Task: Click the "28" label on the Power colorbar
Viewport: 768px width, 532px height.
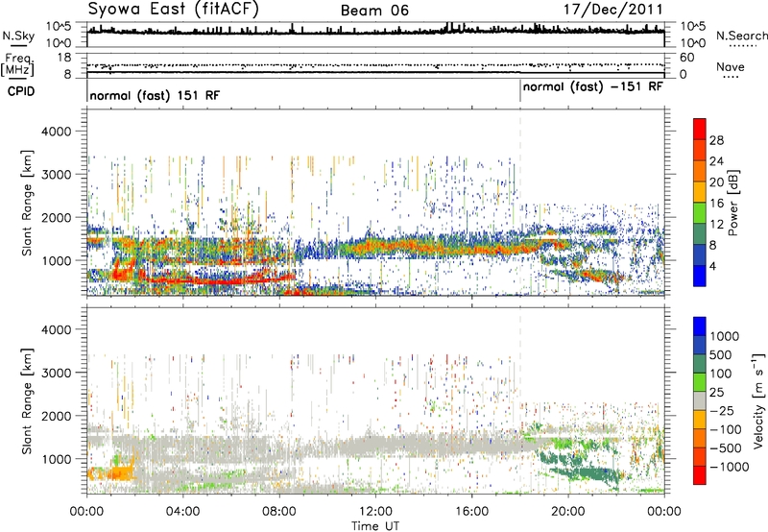Action: 716,140
